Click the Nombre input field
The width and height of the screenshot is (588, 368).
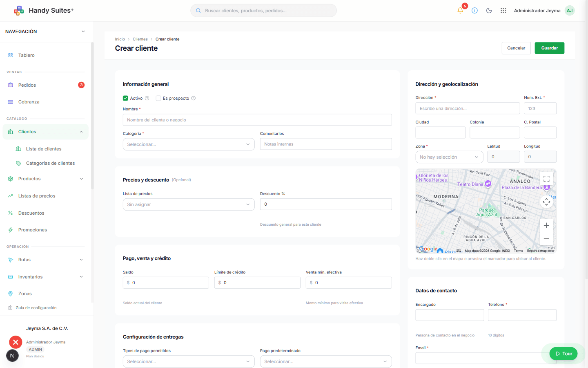257,120
